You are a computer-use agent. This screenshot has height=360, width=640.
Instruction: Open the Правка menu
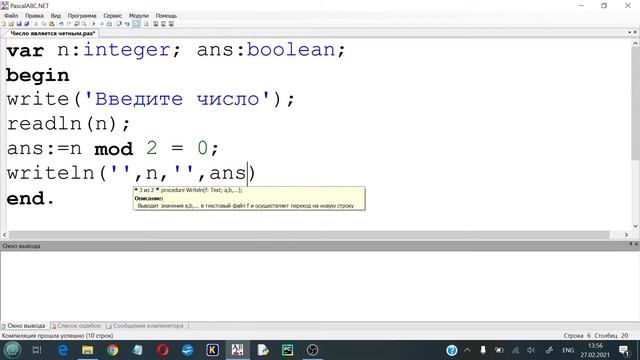(34, 16)
